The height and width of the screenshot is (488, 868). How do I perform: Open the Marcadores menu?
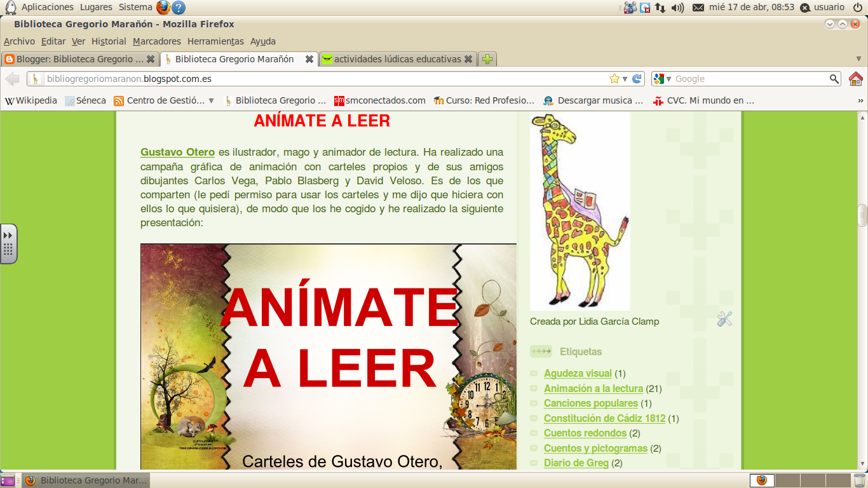point(156,41)
